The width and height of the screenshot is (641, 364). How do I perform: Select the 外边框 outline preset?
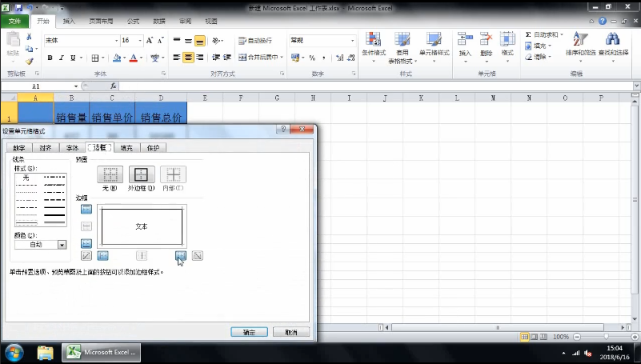point(142,175)
